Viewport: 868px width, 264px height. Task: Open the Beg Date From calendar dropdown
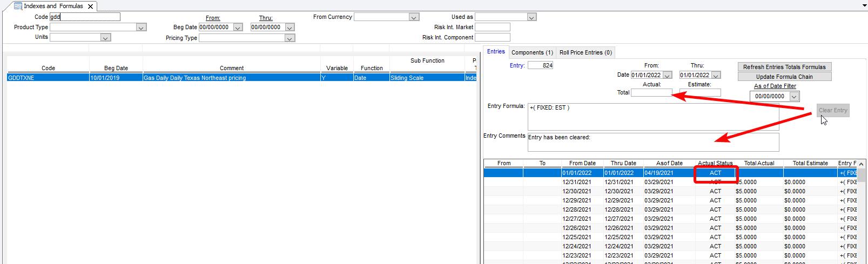pos(238,28)
